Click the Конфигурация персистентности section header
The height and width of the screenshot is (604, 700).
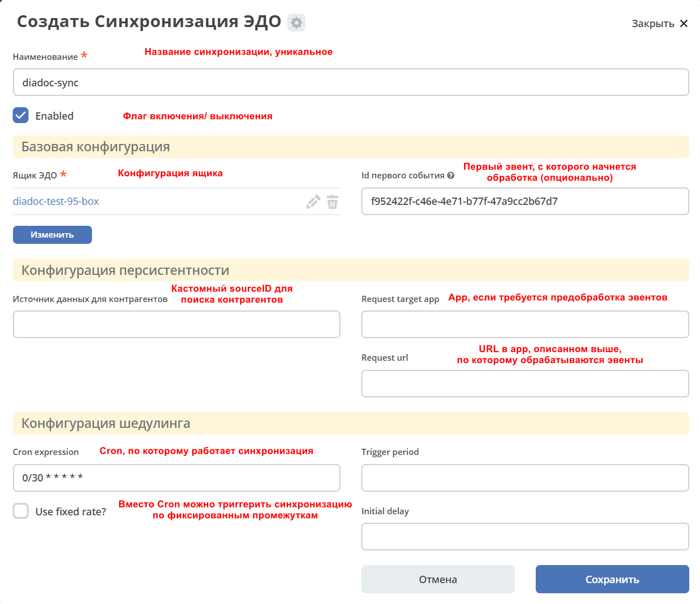pos(351,270)
